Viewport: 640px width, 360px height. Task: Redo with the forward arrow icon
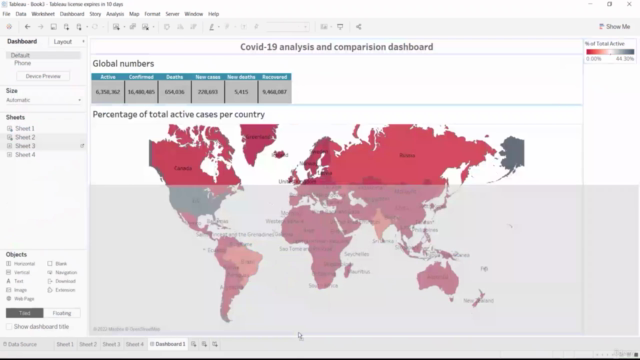click(40, 27)
